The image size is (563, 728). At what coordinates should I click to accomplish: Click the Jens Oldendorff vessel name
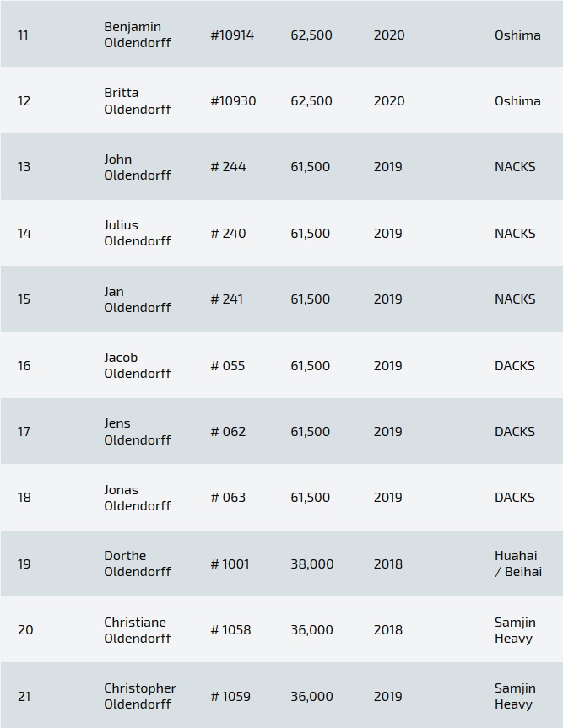click(138, 431)
